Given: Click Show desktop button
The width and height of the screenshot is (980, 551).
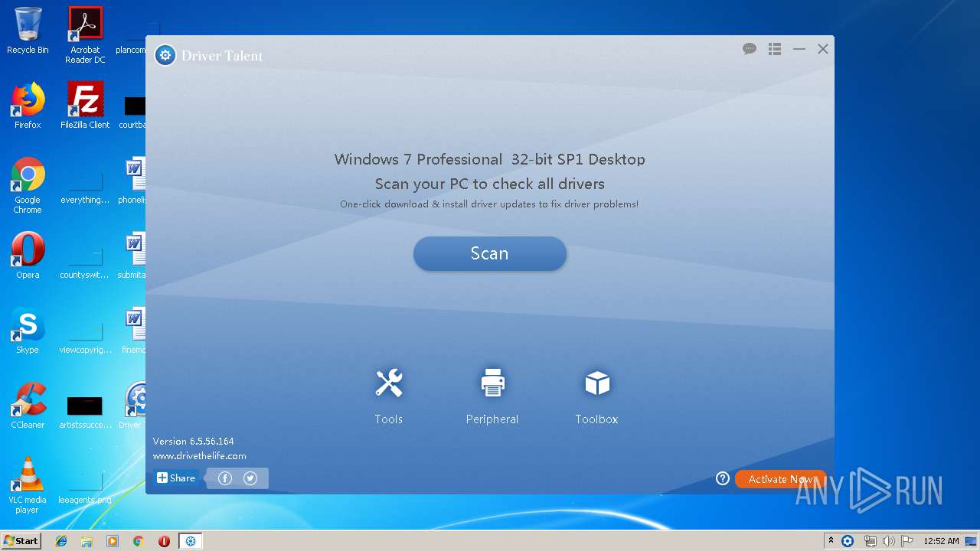Looking at the screenshot, I should point(972,541).
